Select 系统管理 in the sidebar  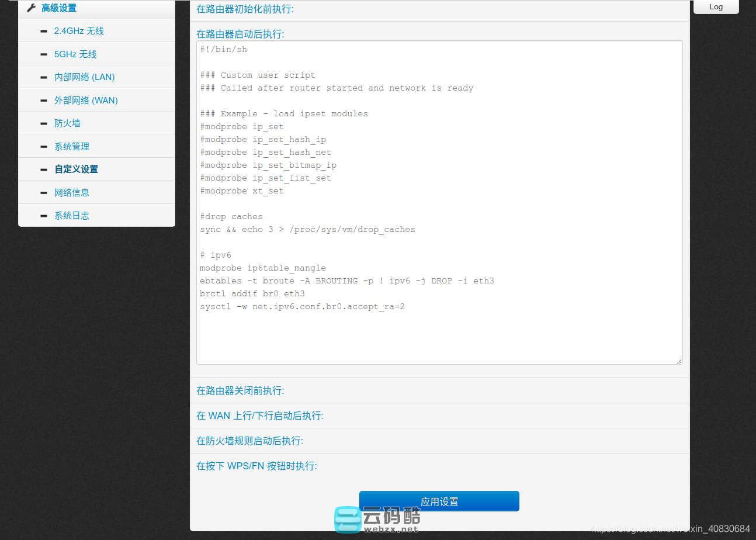(71, 147)
